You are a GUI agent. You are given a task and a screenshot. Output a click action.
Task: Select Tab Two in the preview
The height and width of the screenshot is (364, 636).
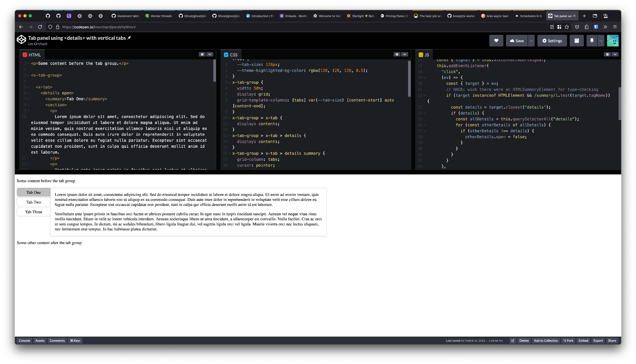(34, 202)
